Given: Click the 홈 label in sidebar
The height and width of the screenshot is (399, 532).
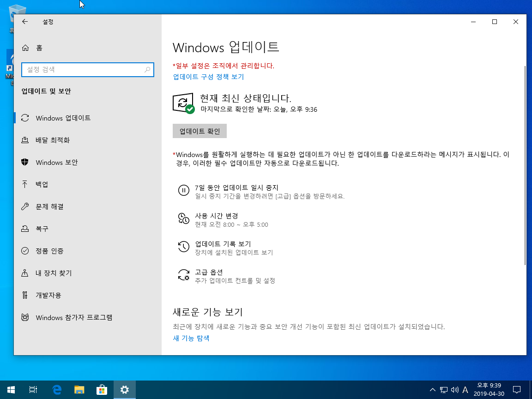Looking at the screenshot, I should [39, 48].
